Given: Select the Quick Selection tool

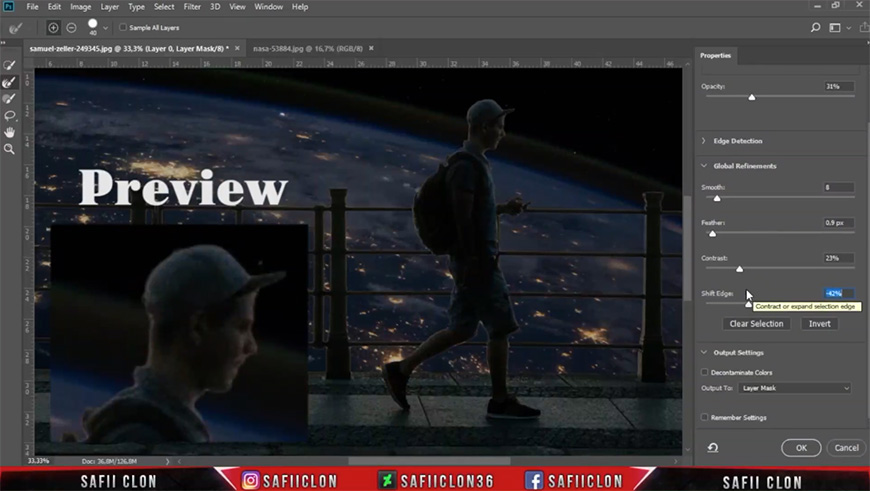Looking at the screenshot, I should (x=9, y=65).
